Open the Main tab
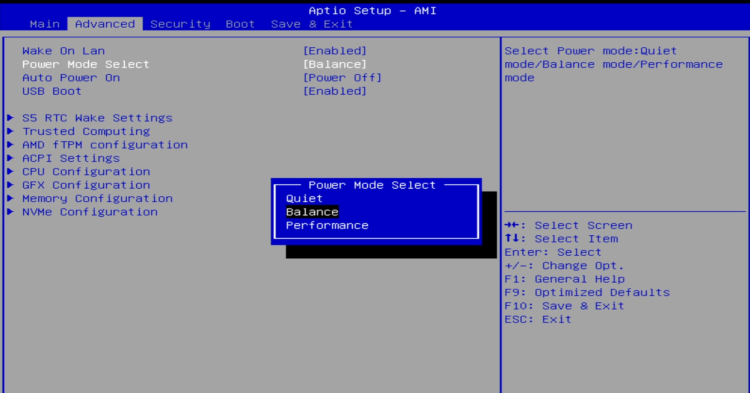 44,24
